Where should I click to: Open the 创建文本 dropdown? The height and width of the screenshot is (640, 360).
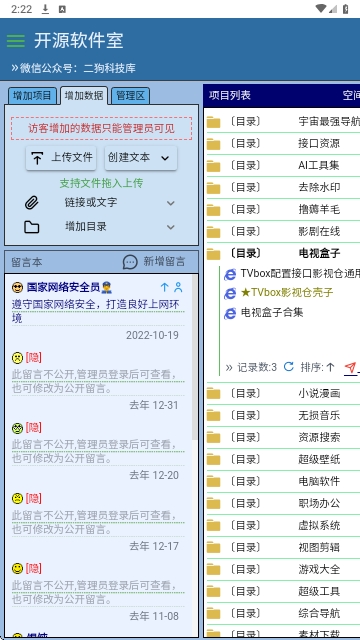[141, 158]
